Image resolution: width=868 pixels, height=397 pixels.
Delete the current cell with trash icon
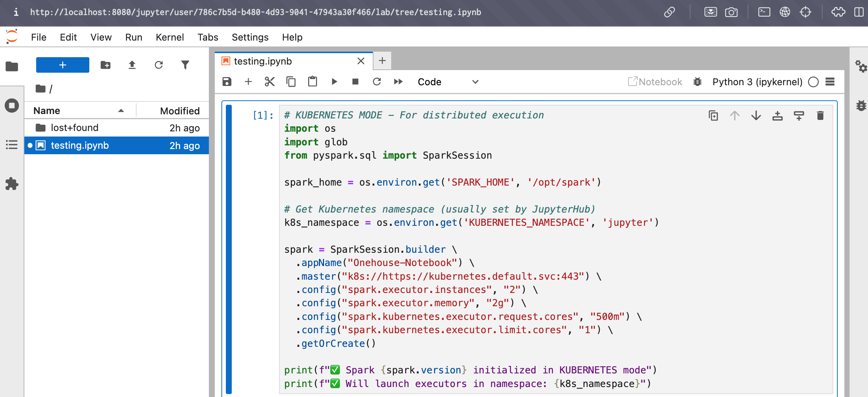(820, 116)
